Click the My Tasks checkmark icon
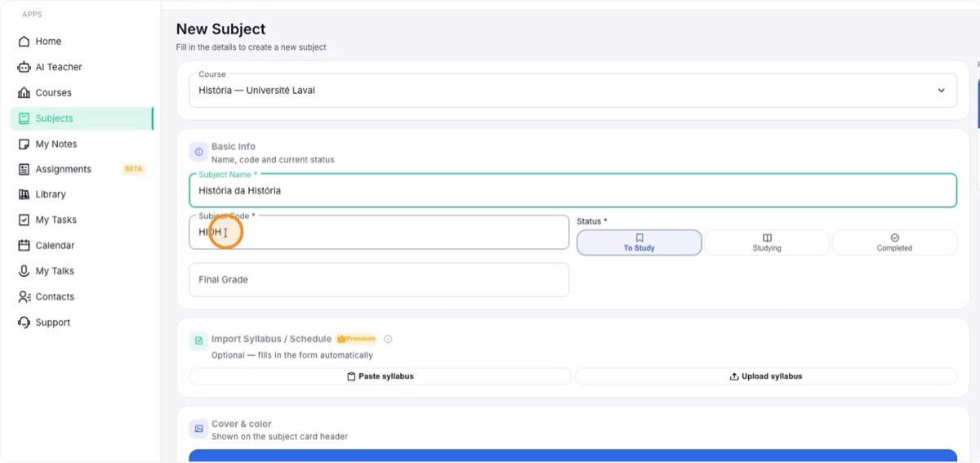Image resolution: width=980 pixels, height=463 pixels. coord(24,220)
